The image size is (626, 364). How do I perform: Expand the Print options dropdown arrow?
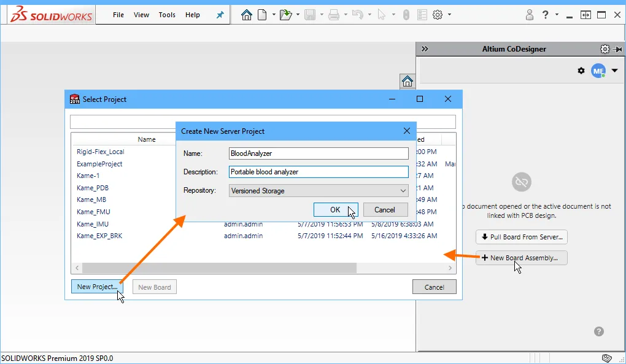pos(346,15)
